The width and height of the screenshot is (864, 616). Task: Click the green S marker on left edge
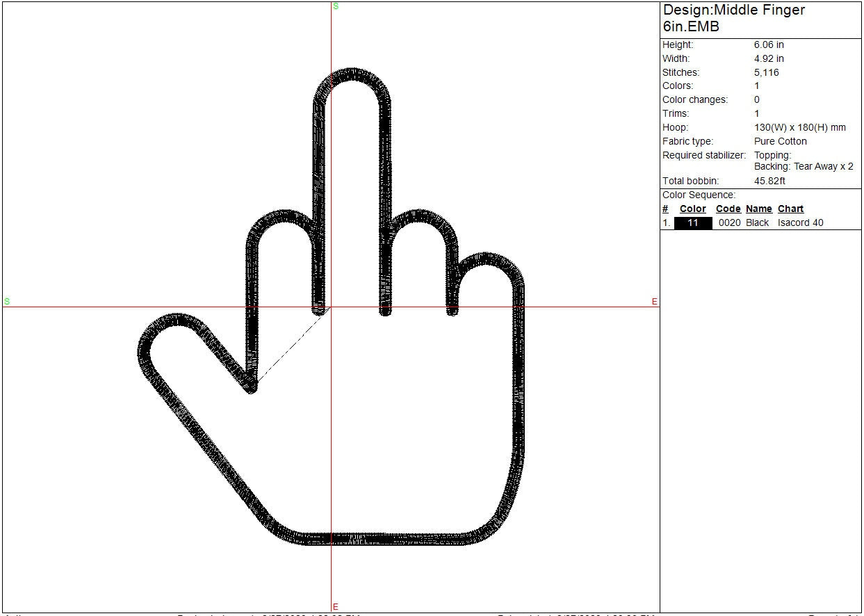[x=7, y=301]
